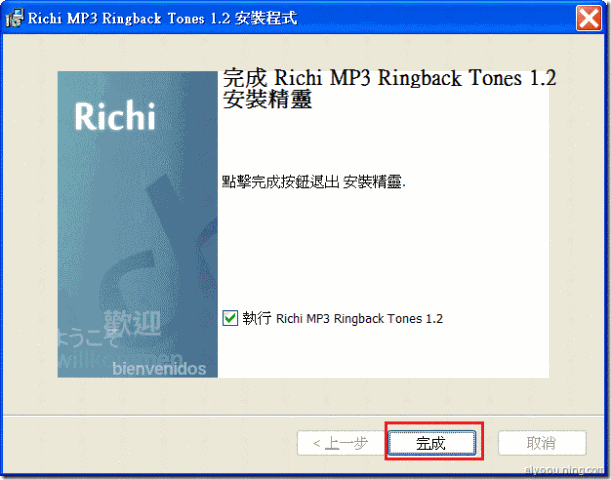Close the installer window with the X button
The image size is (611, 480).
[x=588, y=18]
